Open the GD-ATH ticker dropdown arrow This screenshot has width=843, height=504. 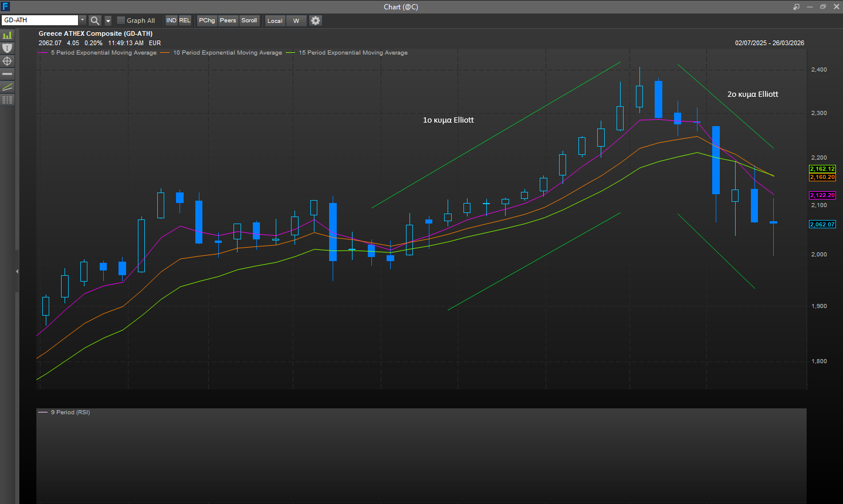tap(82, 19)
